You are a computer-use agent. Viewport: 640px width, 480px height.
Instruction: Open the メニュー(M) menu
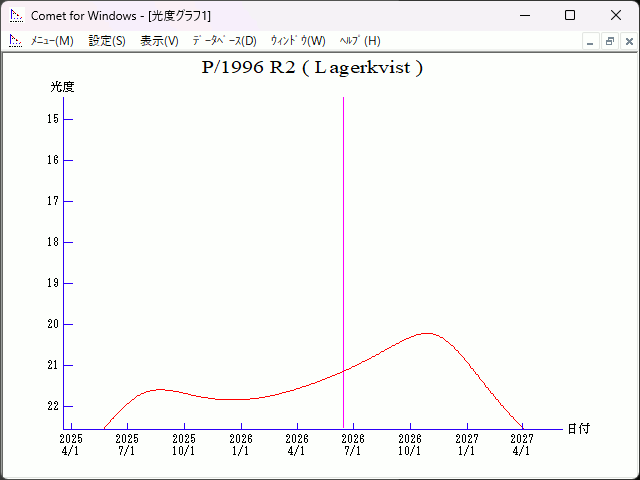pyautogui.click(x=52, y=41)
